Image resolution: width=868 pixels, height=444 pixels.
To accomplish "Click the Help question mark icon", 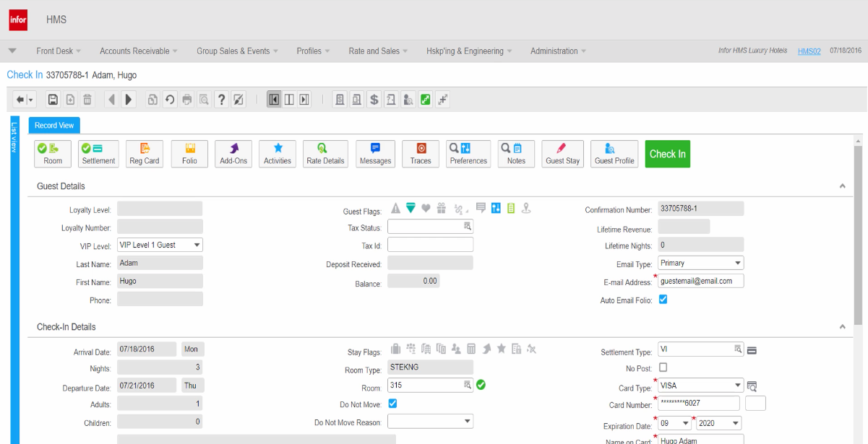I will [x=221, y=100].
